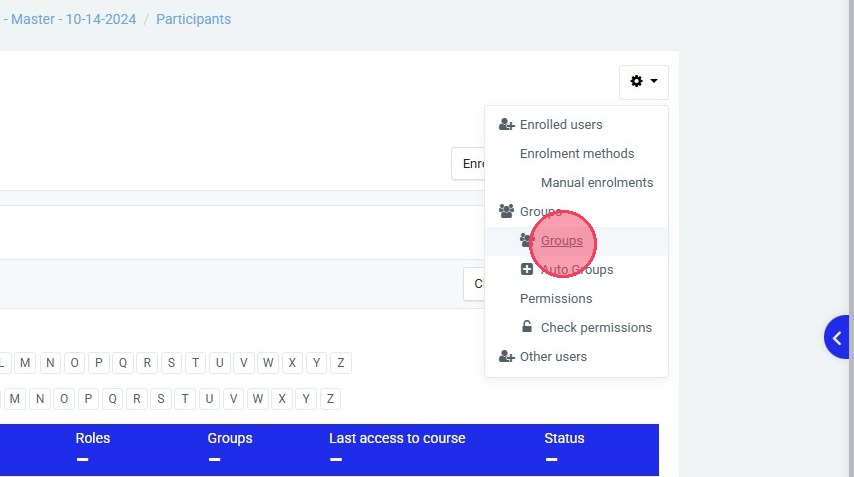Expand the blue side drawer chevron
854x477 pixels.
(837, 338)
